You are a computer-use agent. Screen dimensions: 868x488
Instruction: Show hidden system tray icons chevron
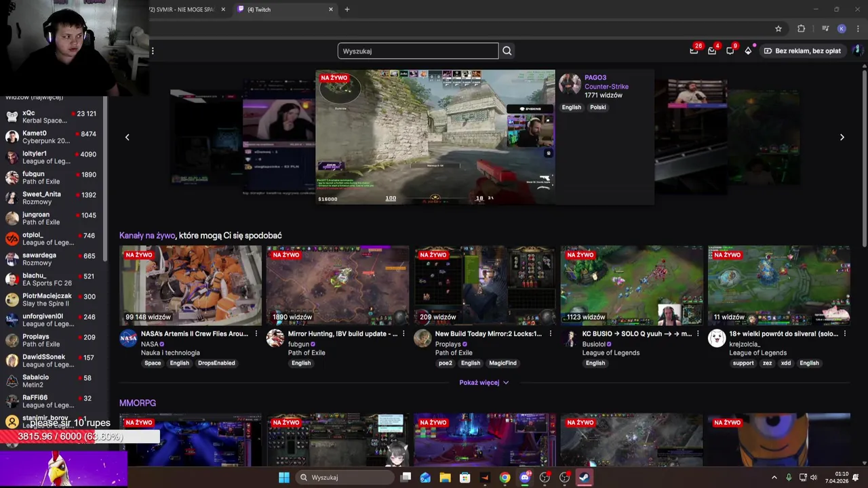pos(774,477)
